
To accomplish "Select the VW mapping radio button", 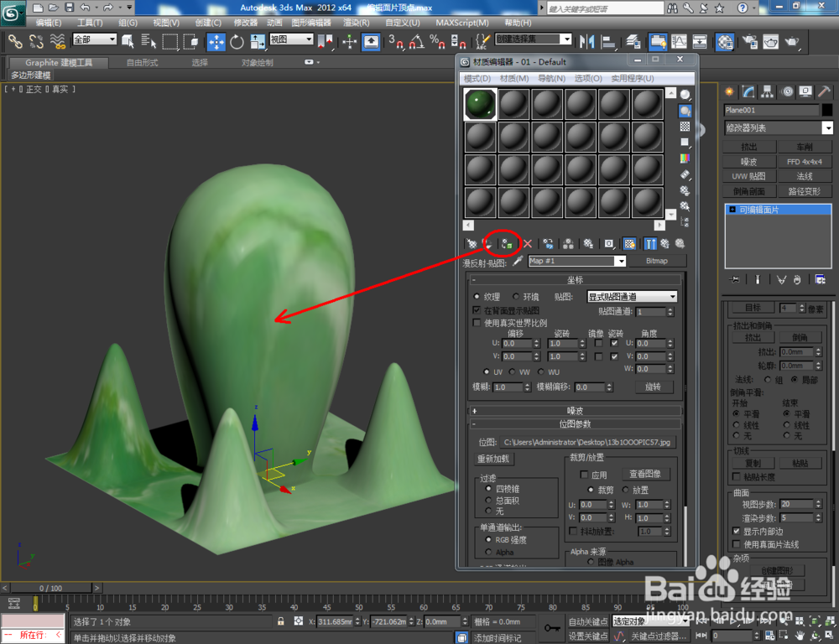I will [x=512, y=371].
